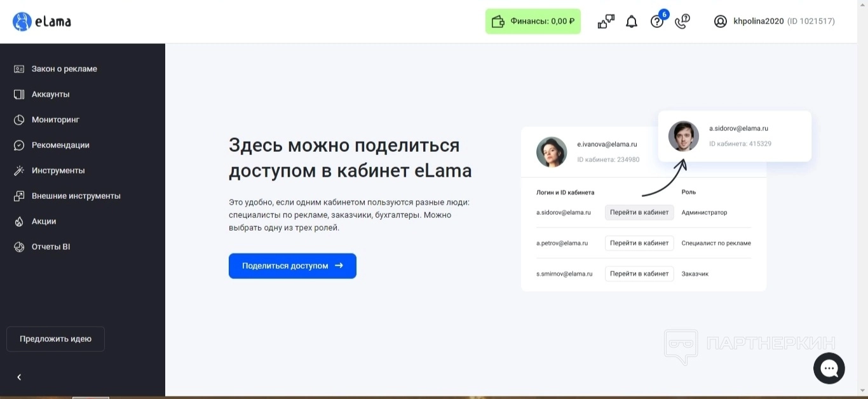Open Закон о рекламе menu item
Screen dimensions: 868x399
pos(64,69)
